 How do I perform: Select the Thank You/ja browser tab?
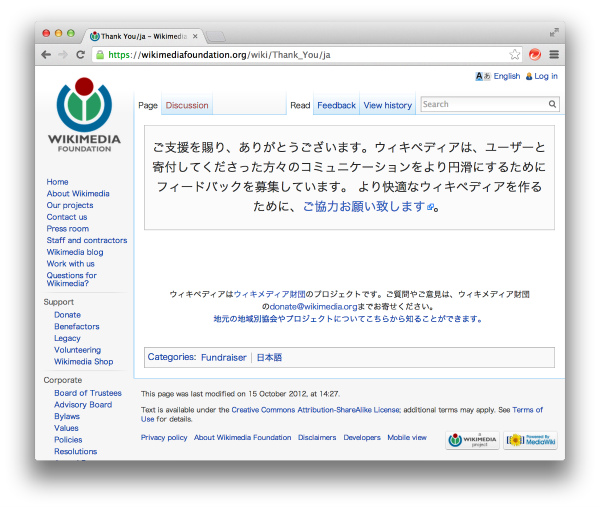142,36
